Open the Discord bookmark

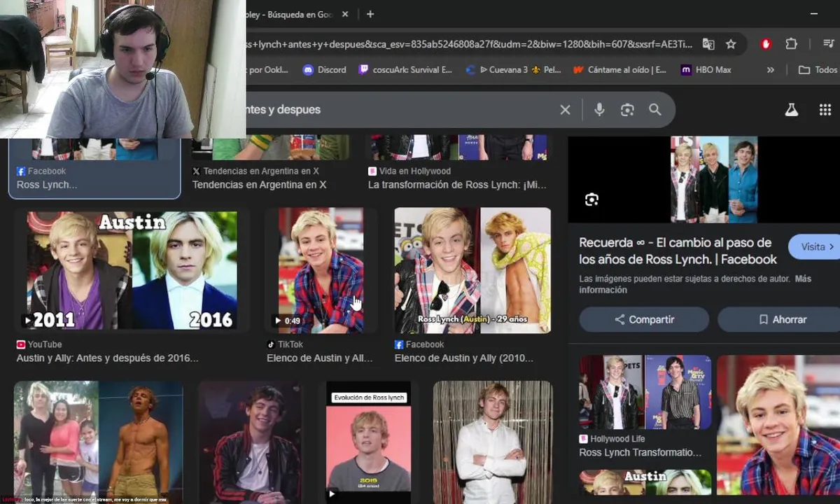324,69
